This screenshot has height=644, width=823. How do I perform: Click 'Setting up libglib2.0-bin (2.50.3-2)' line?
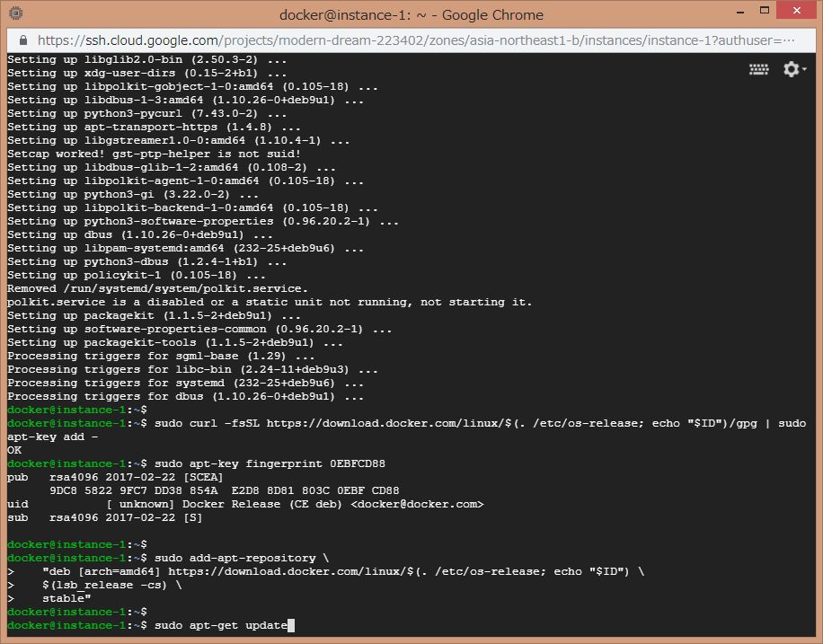click(x=147, y=59)
